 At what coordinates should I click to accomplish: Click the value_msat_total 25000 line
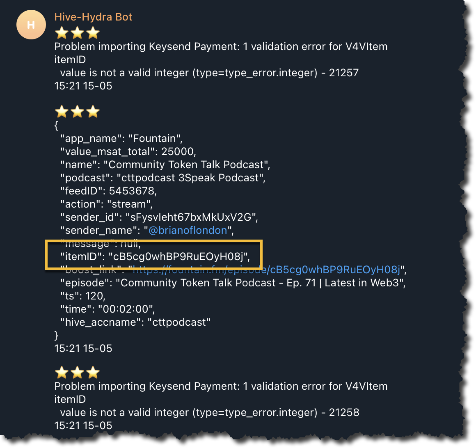coord(128,151)
